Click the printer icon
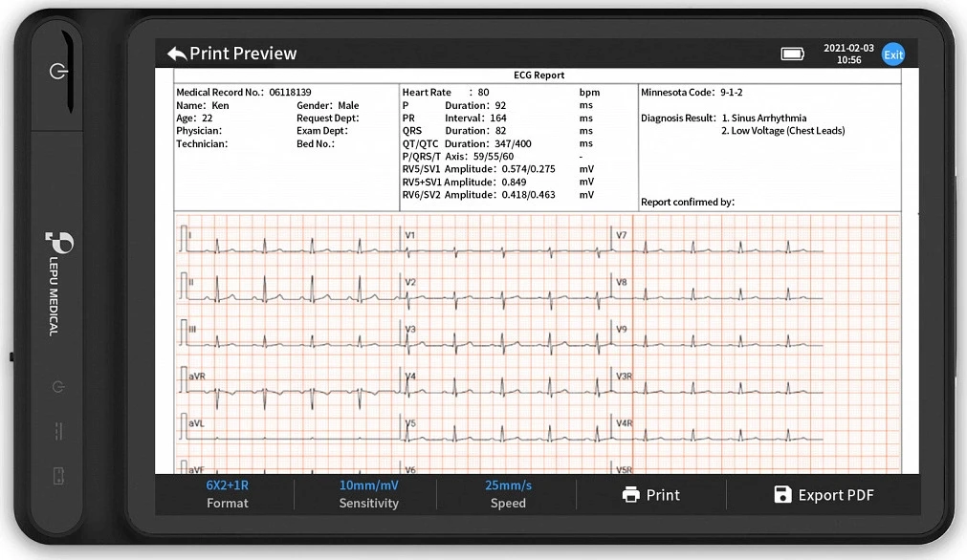The width and height of the screenshot is (967, 560). tap(630, 495)
